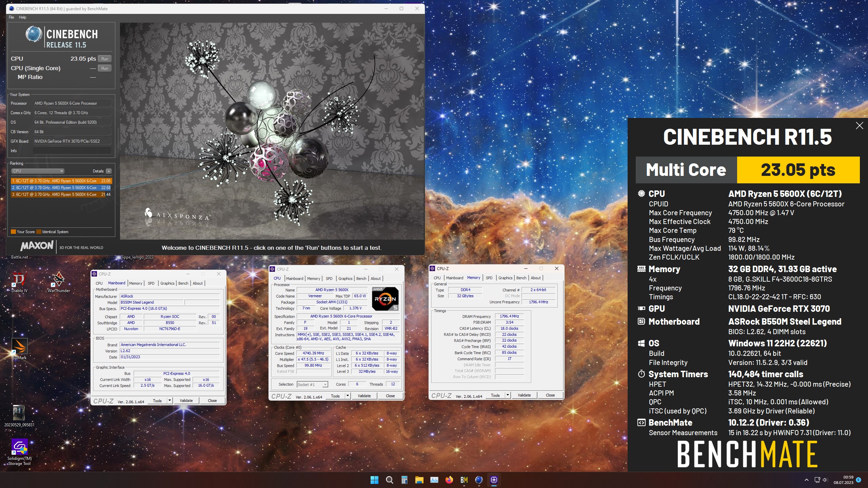Viewport: 868px width, 488px height.
Task: Click the Details arrow button in Ranking
Action: [x=108, y=171]
